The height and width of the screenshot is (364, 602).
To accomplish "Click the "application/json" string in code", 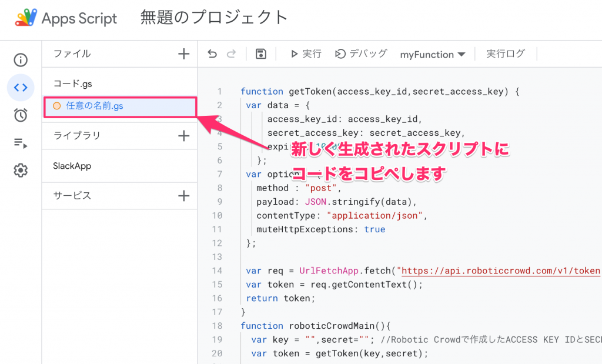I will click(x=374, y=215).
